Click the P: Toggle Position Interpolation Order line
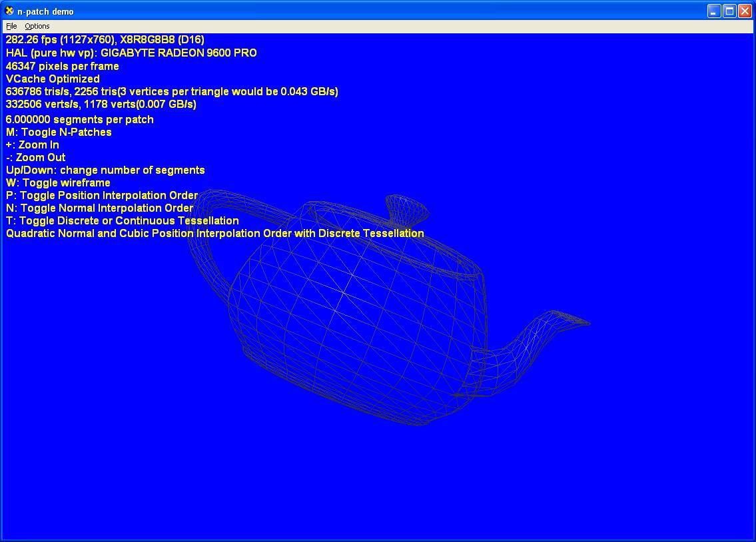The width and height of the screenshot is (756, 542). pyautogui.click(x=101, y=195)
